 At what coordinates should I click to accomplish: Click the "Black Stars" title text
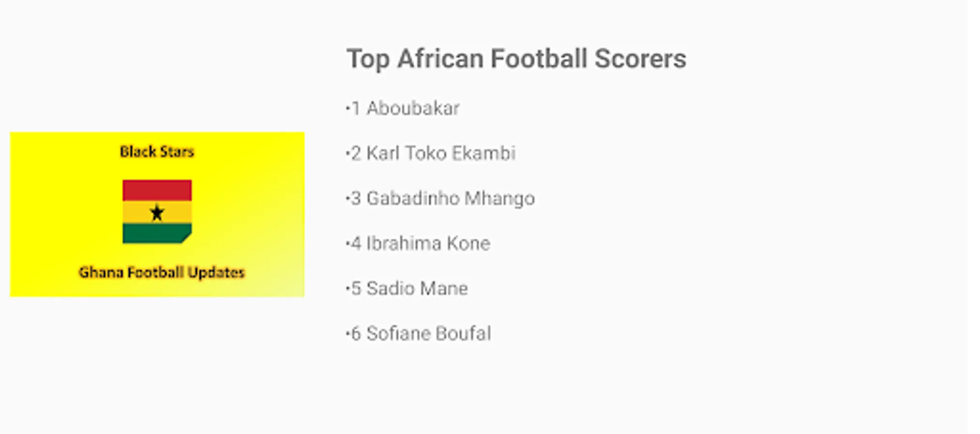pos(157,151)
